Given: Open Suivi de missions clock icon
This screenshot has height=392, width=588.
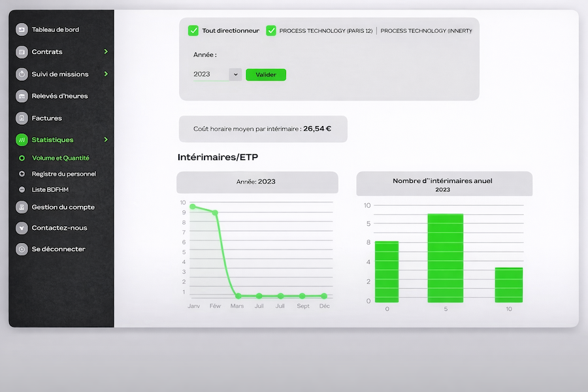Looking at the screenshot, I should pos(22,74).
